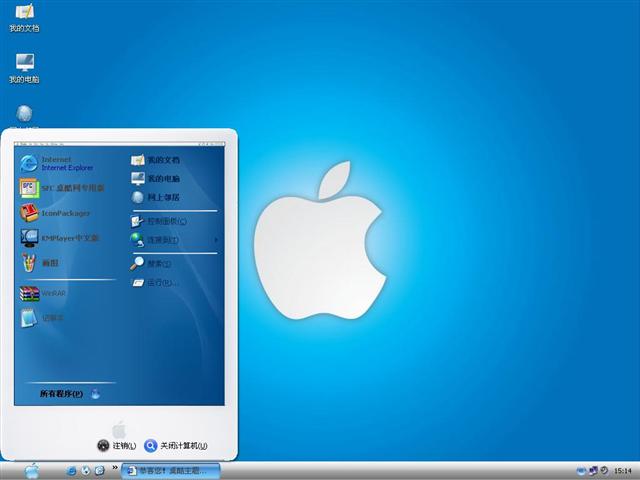Click the third quick launch icon on taskbar

click(x=100, y=471)
